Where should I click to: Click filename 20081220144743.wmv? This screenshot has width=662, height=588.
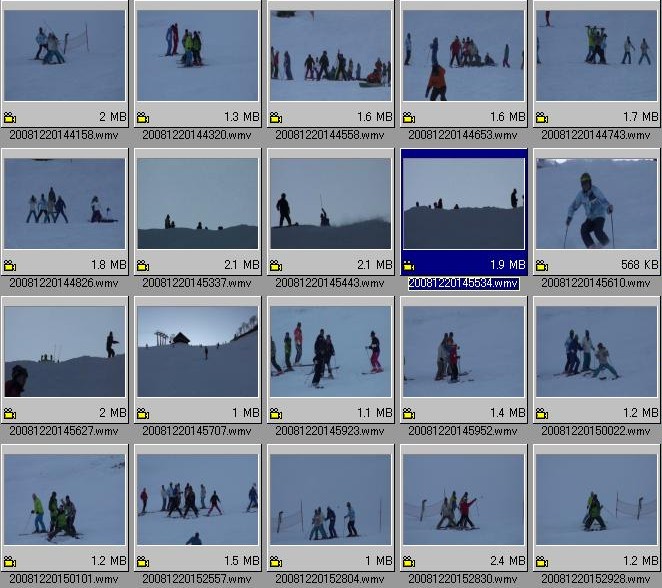coord(596,135)
